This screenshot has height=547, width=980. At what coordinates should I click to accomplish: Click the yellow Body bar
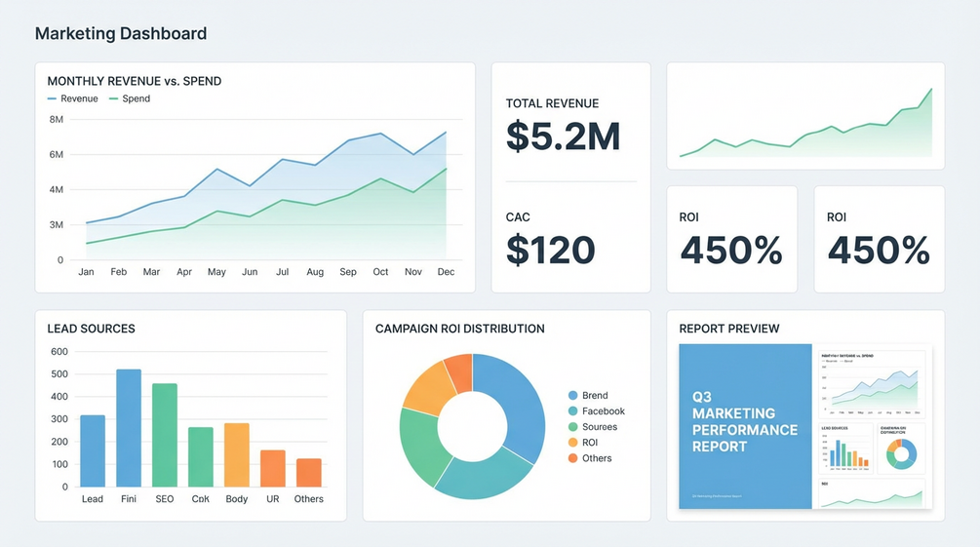237,455
